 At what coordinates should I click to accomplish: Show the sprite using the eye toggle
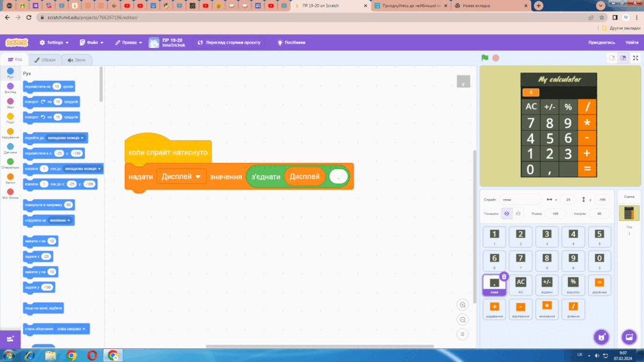pos(507,214)
